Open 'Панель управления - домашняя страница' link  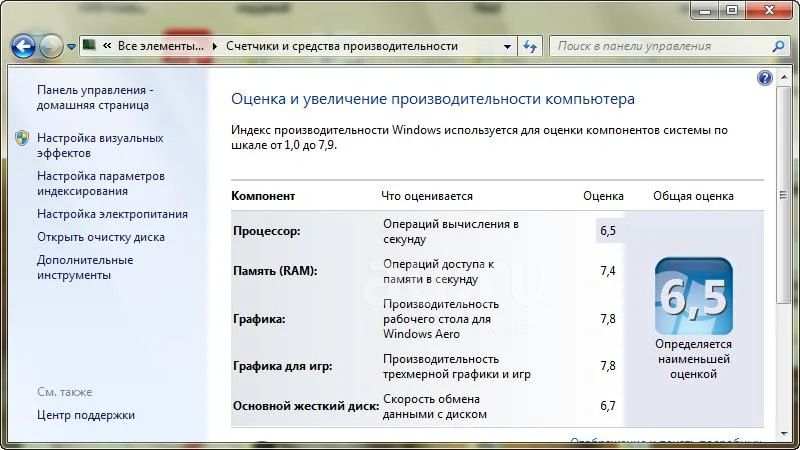point(93,97)
